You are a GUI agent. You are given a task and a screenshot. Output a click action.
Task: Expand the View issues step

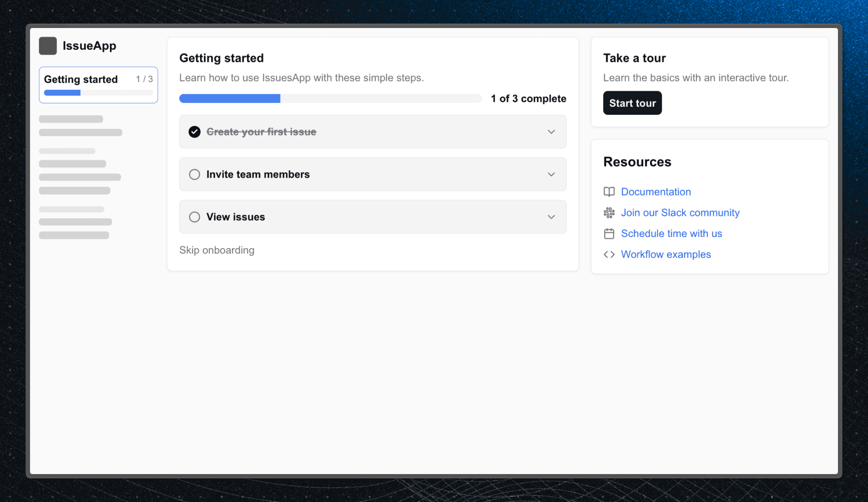point(551,217)
